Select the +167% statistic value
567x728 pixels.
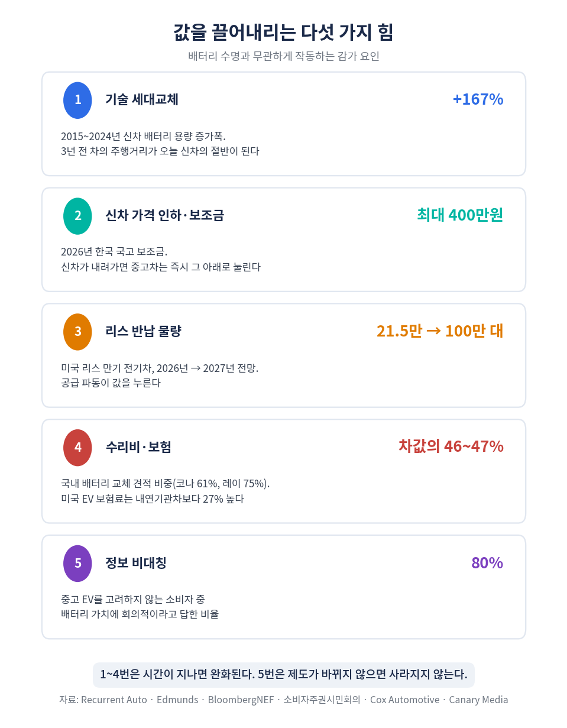click(478, 99)
